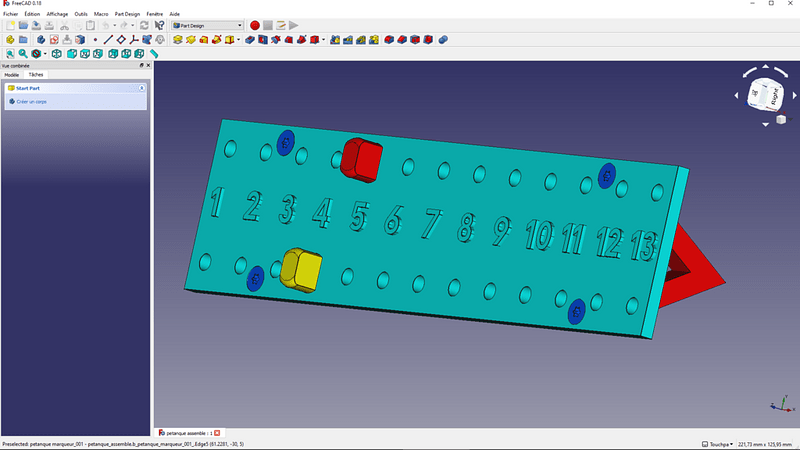The image size is (800, 450).
Task: Rotate view up with navigation cube arrow
Action: pos(765,66)
